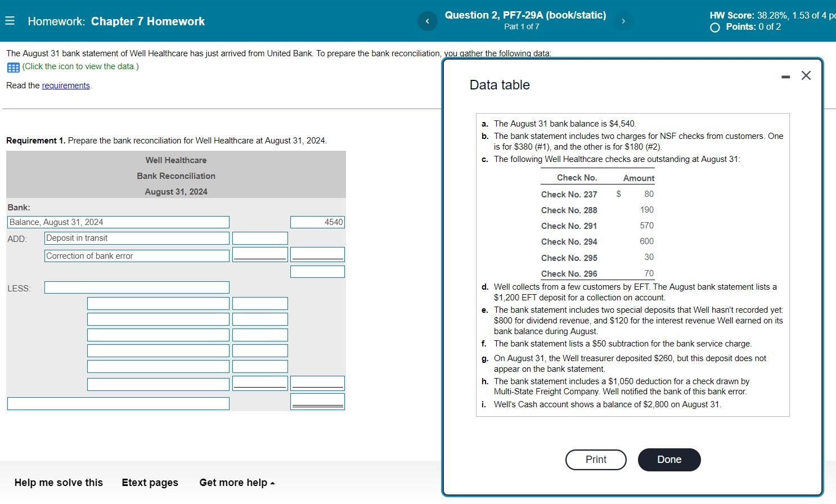Viewport: 836px width, 504px height.
Task: Go to previous question with left chevron
Action: coord(428,21)
